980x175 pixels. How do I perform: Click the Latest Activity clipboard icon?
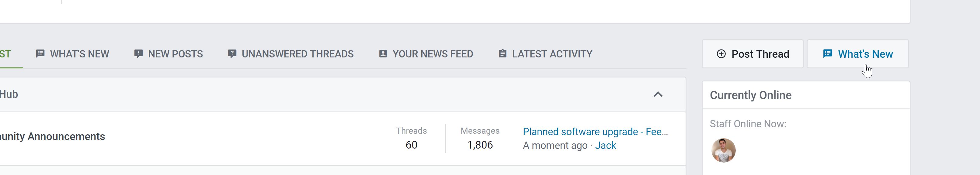point(502,53)
